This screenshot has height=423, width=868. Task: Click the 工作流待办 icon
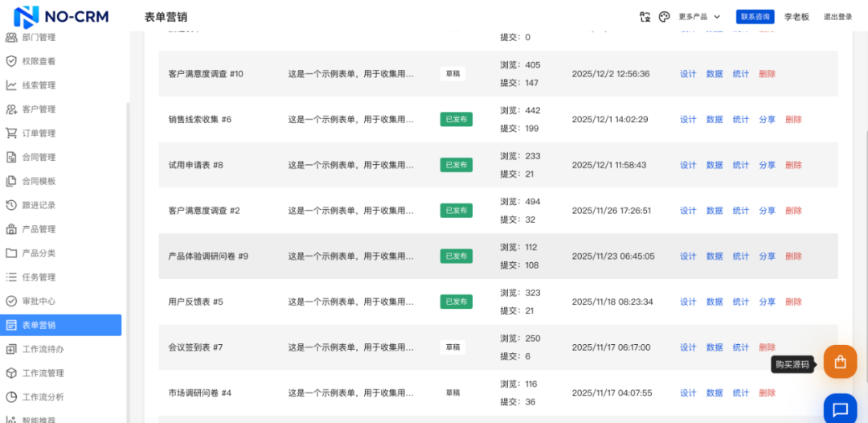11,349
